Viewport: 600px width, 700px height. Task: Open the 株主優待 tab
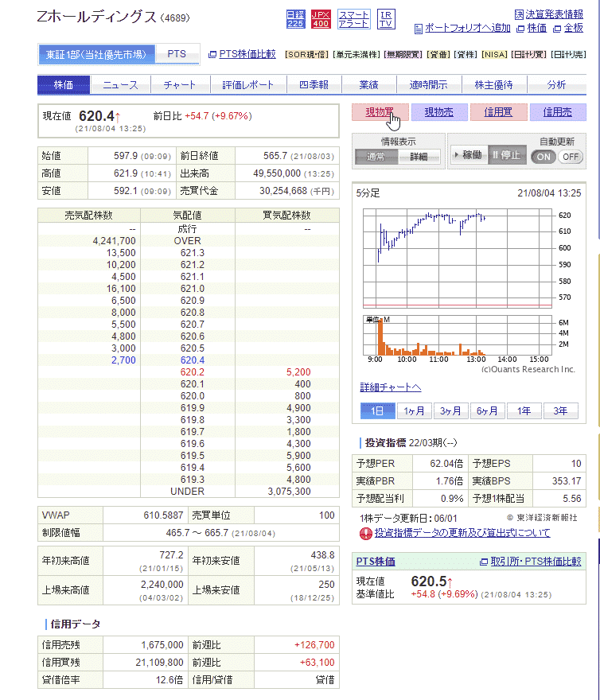[493, 85]
